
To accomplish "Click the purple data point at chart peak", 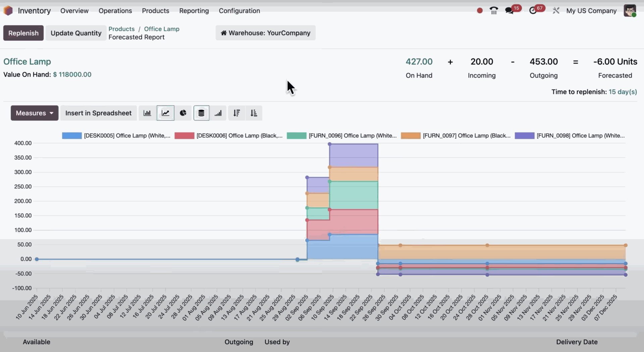I will coord(330,144).
